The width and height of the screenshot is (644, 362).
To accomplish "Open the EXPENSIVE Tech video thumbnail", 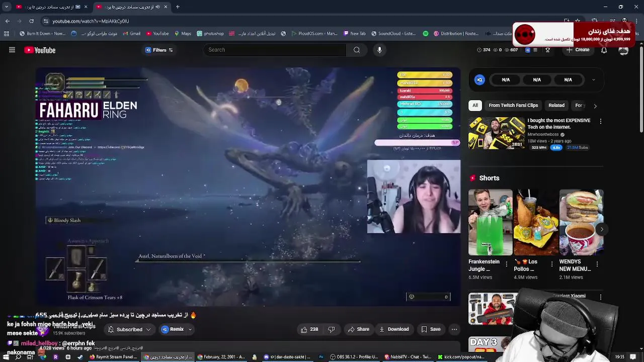I will [497, 133].
